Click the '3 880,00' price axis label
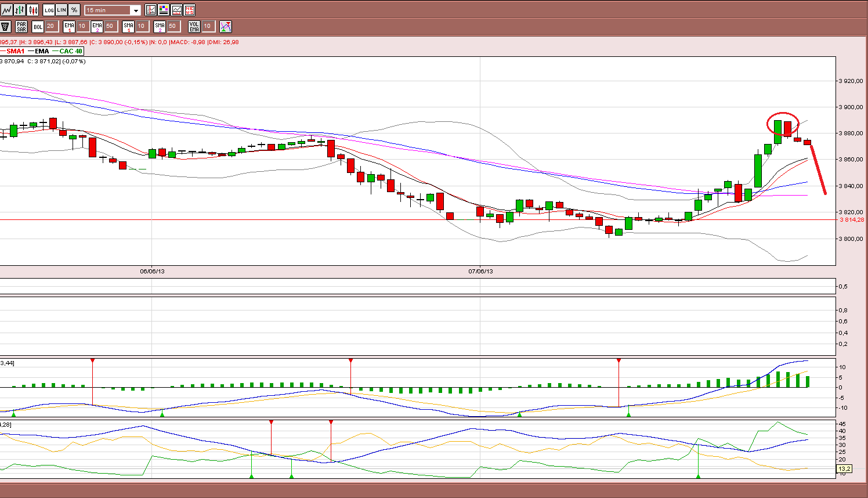The image size is (868, 498). pos(852,133)
